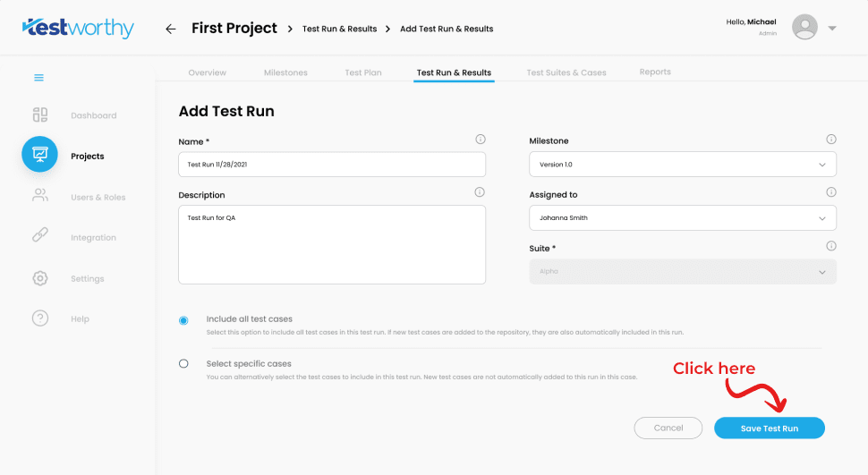Open the Test Suites & Cases tab
The height and width of the screenshot is (475, 868).
566,72
